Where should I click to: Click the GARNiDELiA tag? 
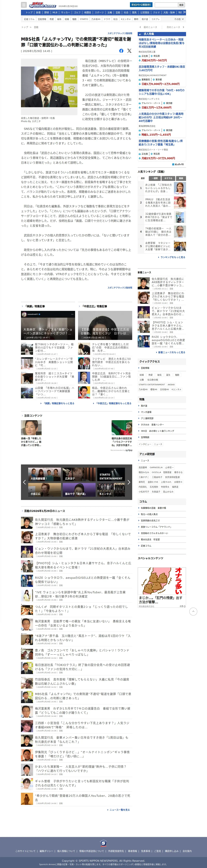click(x=156, y=467)
